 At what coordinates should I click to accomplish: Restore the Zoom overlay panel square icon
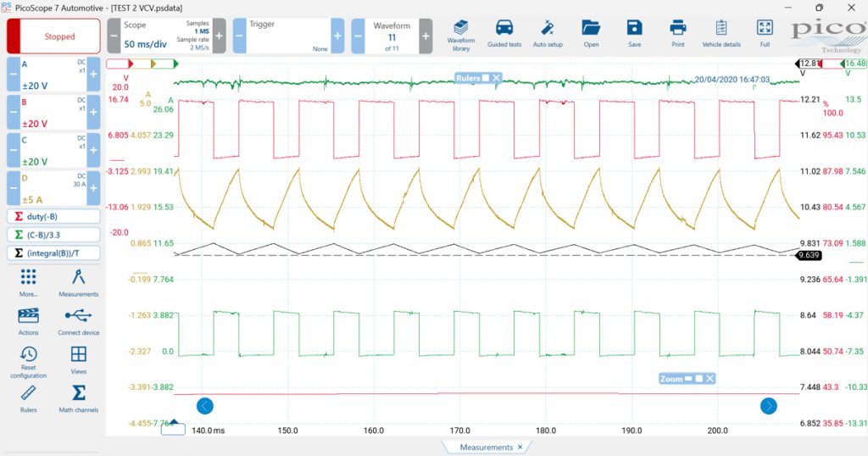tap(699, 379)
